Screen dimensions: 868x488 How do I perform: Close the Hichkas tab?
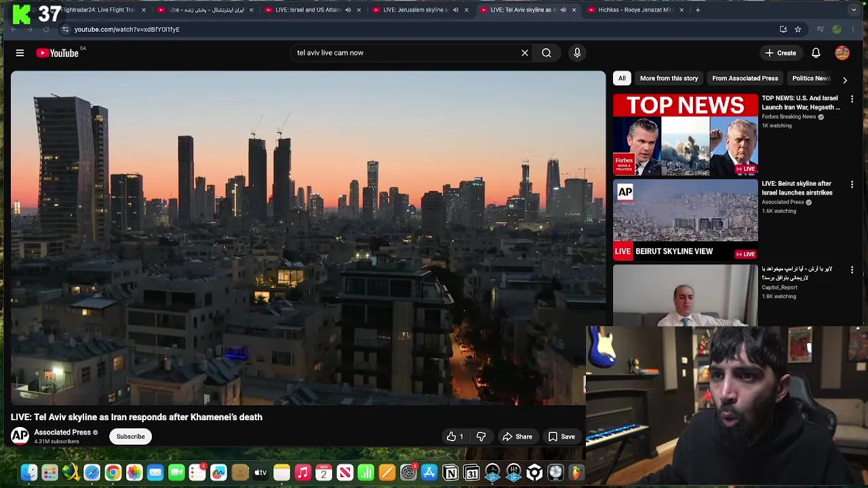[681, 10]
